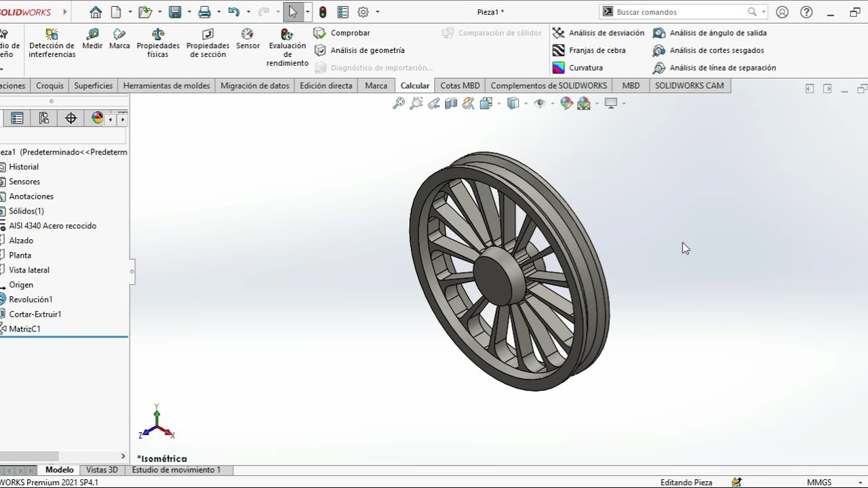Screen dimensions: 868x488
Task: Open New document dropdown arrow
Action: pos(130,12)
